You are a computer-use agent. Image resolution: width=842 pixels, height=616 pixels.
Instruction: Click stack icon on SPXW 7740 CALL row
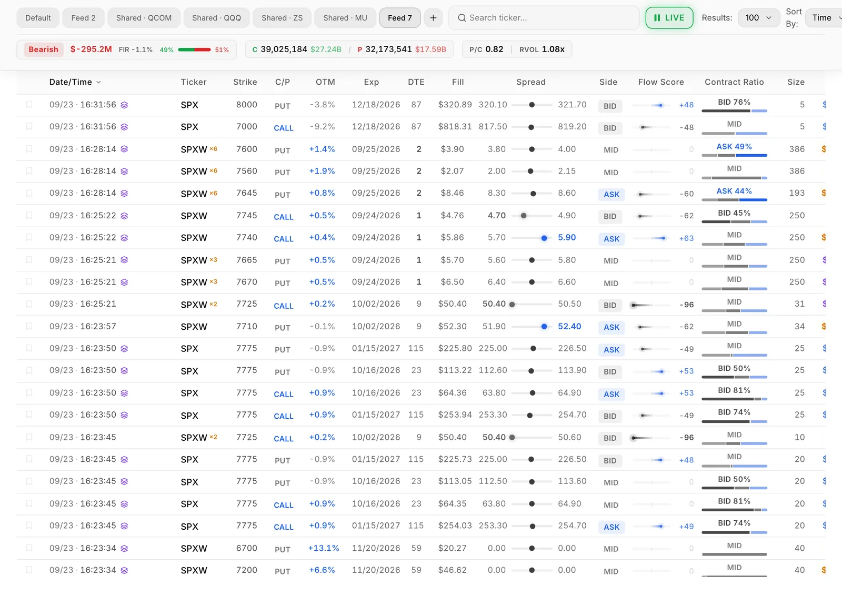(124, 238)
